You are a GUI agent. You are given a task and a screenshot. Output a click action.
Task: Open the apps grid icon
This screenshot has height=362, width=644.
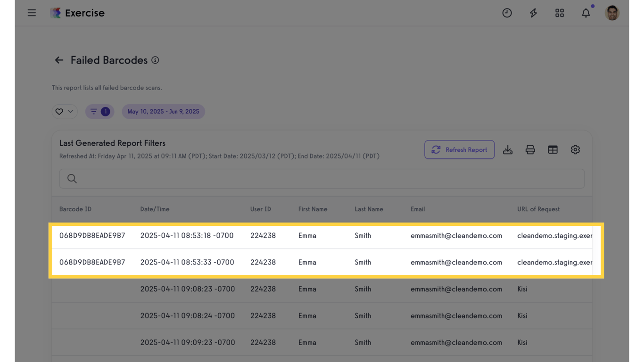pyautogui.click(x=560, y=13)
